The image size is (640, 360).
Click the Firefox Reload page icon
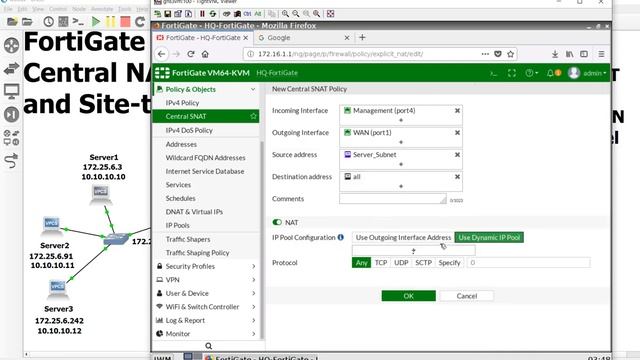(x=191, y=54)
